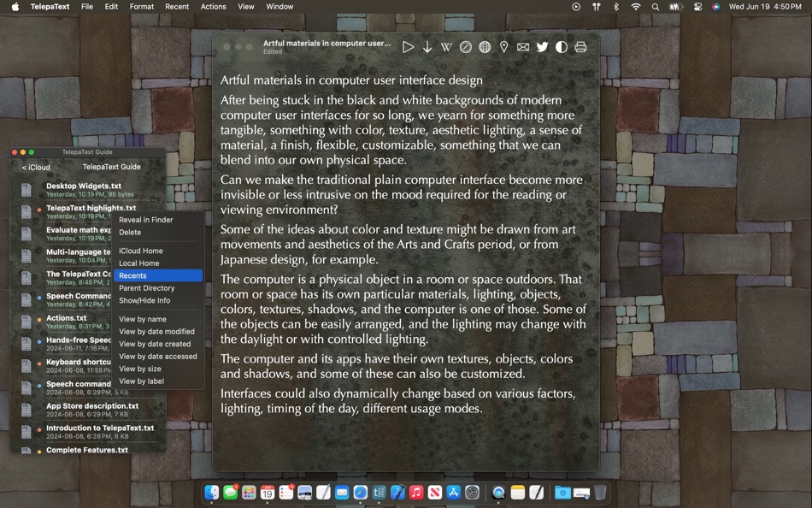Click the Twitter bird icon

542,47
